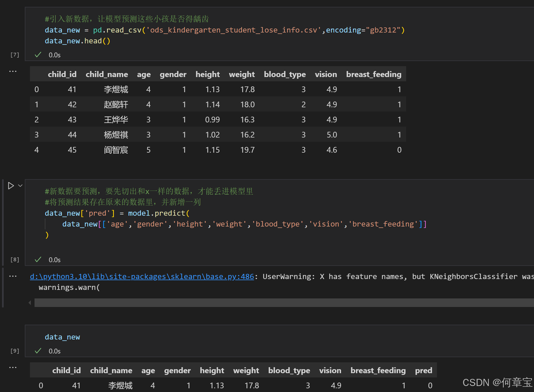Place cursor on model.predict( code line

[x=117, y=213]
